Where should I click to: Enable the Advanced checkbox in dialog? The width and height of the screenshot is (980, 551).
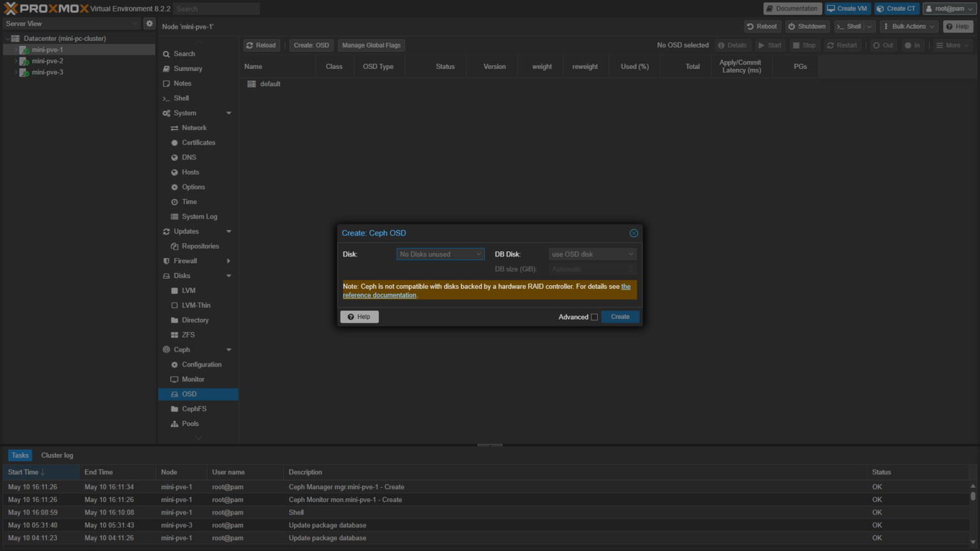click(x=594, y=317)
